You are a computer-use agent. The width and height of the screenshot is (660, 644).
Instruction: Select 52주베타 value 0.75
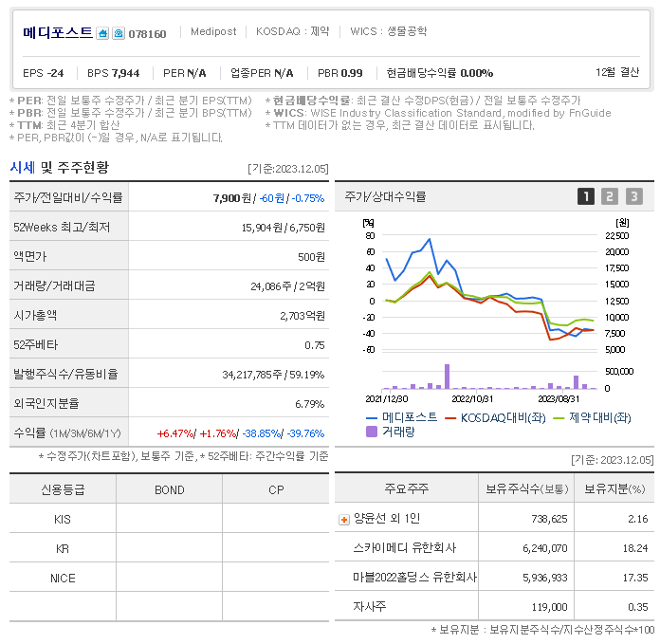coord(315,345)
